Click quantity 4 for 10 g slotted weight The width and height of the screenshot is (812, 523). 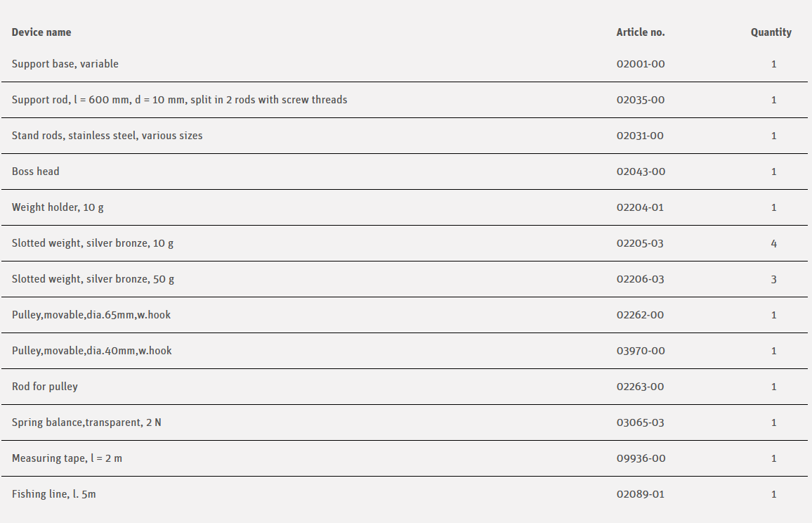click(773, 243)
